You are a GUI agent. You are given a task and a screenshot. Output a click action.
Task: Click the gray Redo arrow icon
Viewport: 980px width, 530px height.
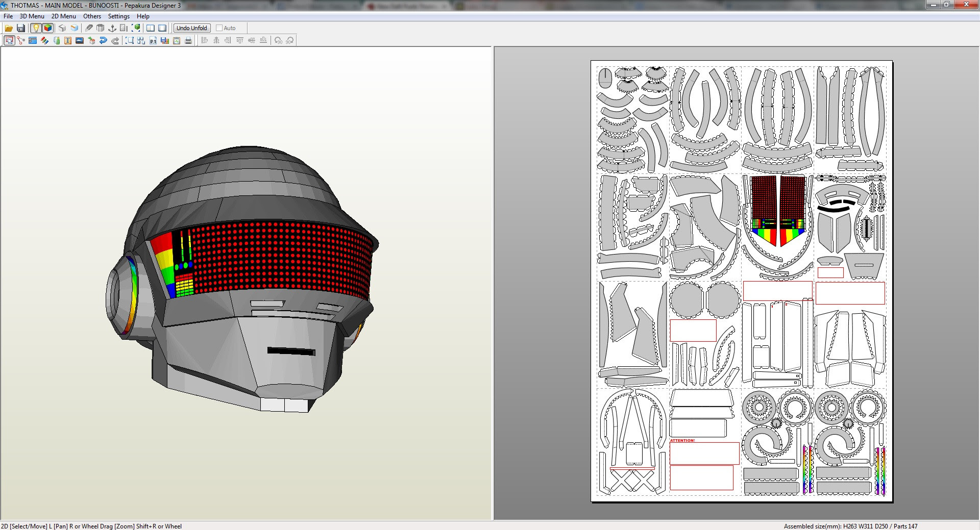(x=115, y=40)
